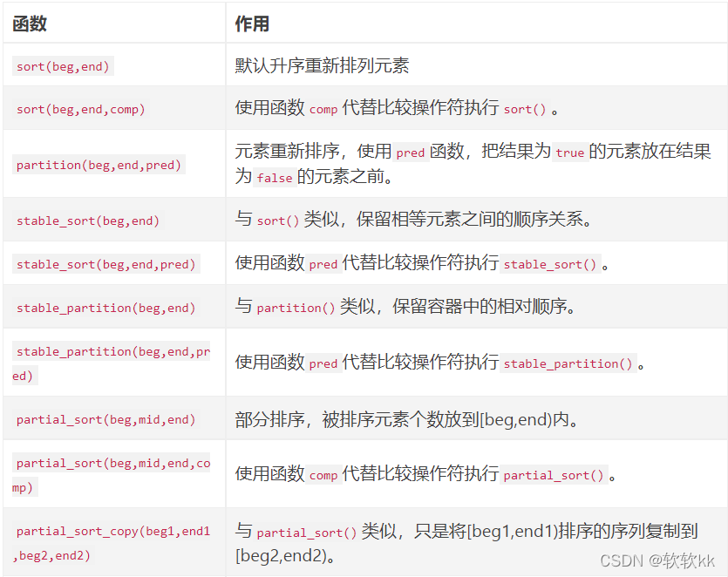Select the stable_sort(beg,end,pred) code cell
Image resolution: width=728 pixels, height=577 pixels.
(x=106, y=264)
